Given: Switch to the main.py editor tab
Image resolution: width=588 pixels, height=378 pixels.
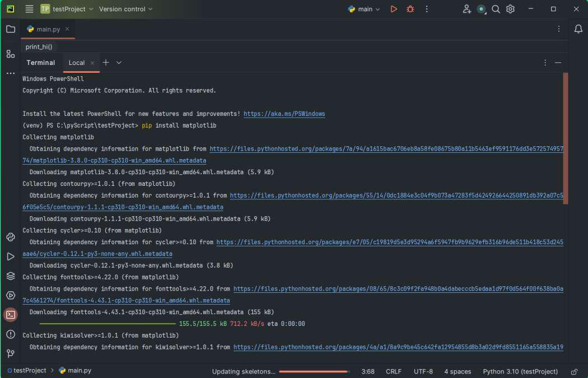Looking at the screenshot, I should point(48,29).
